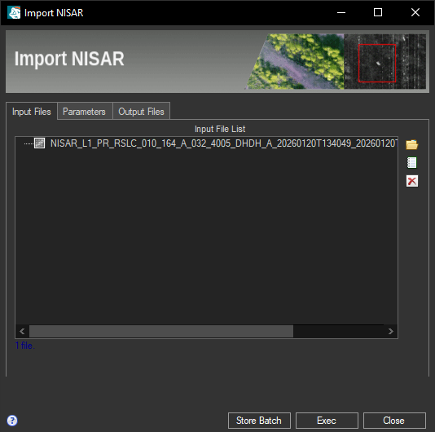Open the Output Files tab
The width and height of the screenshot is (436, 432).
click(141, 111)
